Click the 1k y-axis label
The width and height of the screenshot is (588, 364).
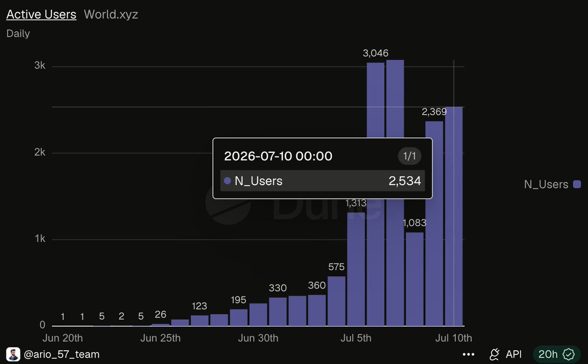40,239
